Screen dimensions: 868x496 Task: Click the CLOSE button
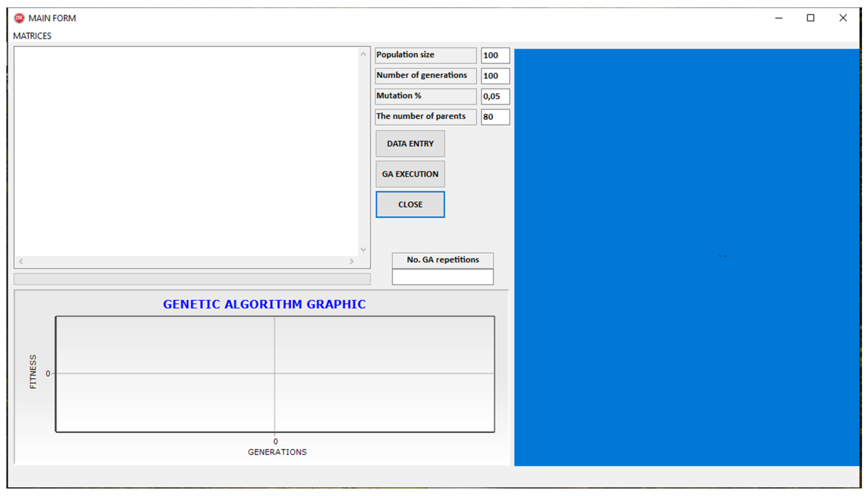coord(410,204)
